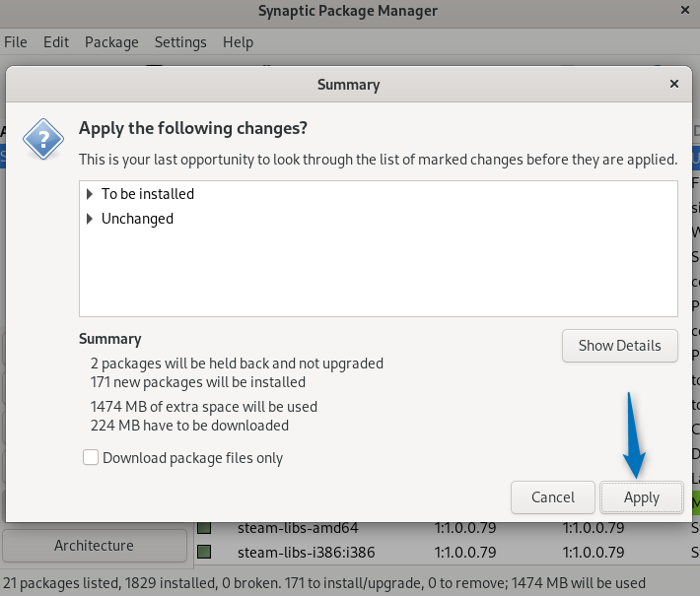The image size is (700, 596).
Task: Click the Show Details button
Action: pos(619,346)
